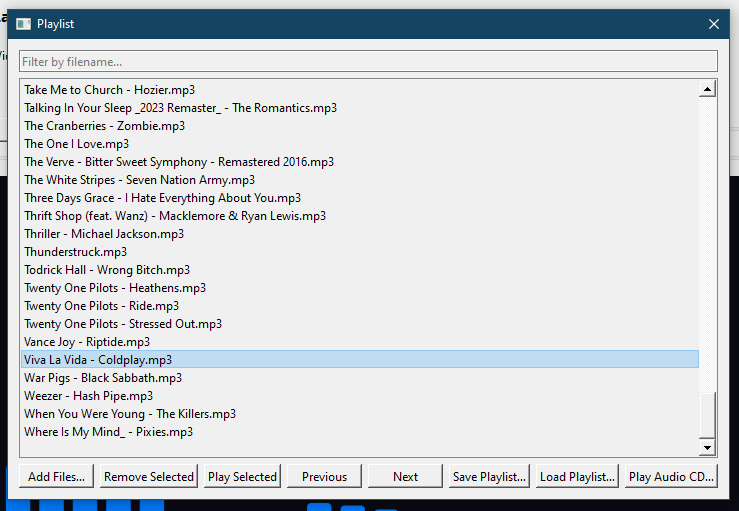Close the Playlist window
This screenshot has width=739, height=511.
tap(714, 24)
